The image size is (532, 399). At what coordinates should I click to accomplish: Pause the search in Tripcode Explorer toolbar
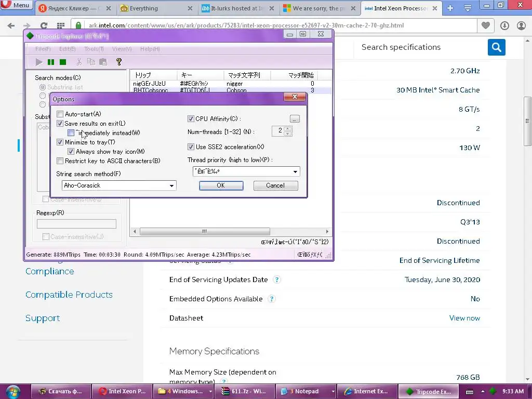click(x=51, y=62)
